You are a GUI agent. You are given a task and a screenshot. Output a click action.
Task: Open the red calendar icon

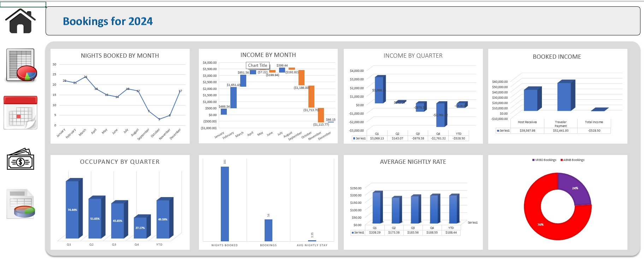pos(20,113)
